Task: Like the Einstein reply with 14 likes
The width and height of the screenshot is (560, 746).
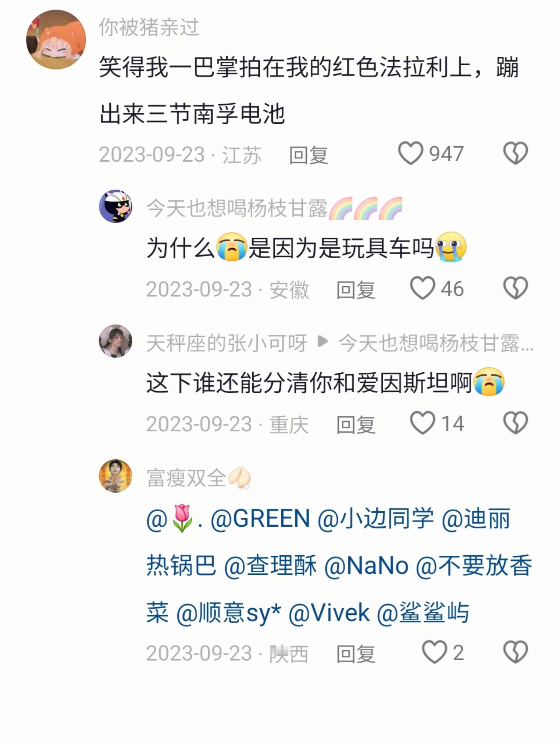Action: pos(422,423)
